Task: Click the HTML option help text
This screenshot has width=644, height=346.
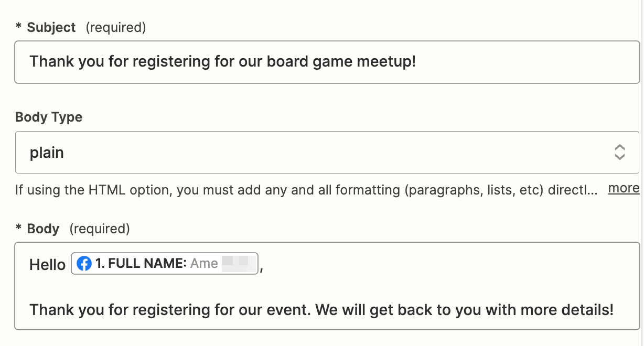Action: tap(306, 189)
